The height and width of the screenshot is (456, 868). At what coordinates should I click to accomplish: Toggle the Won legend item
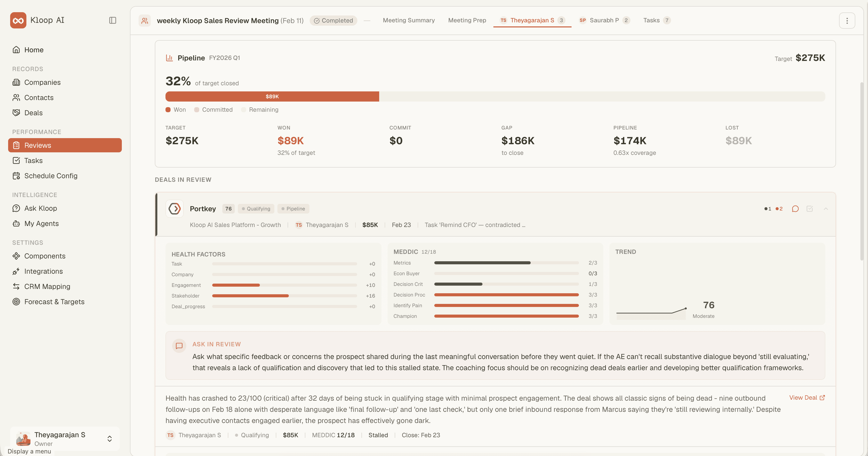point(176,109)
